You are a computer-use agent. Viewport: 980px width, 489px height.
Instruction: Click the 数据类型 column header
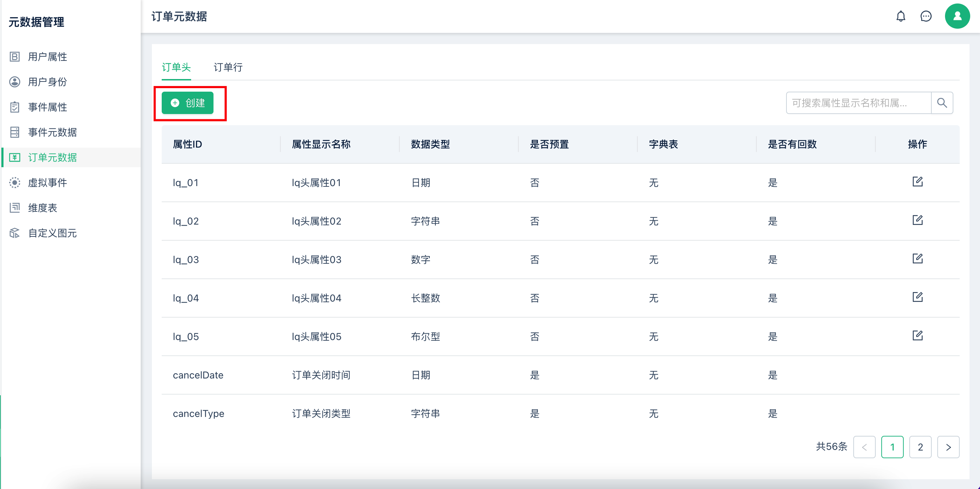[x=430, y=144]
